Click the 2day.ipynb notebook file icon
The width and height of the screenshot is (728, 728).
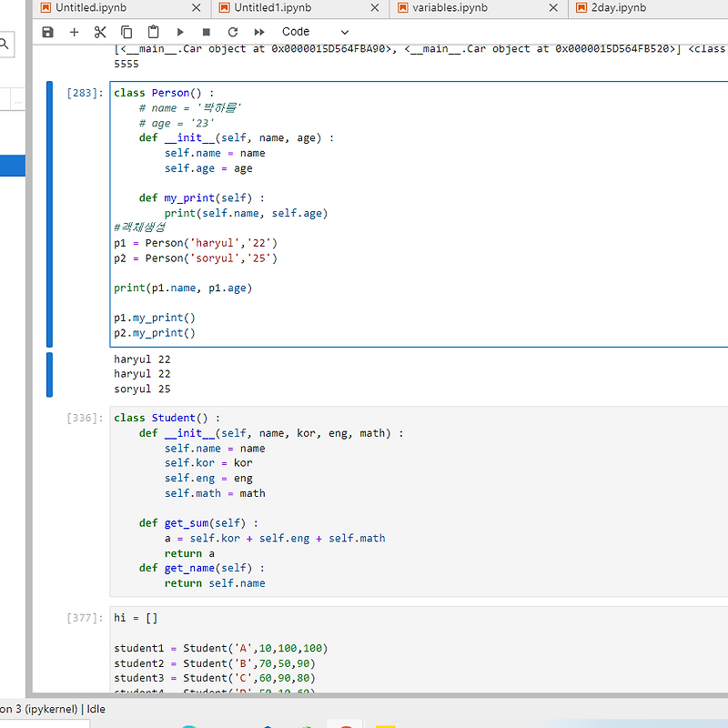click(581, 8)
